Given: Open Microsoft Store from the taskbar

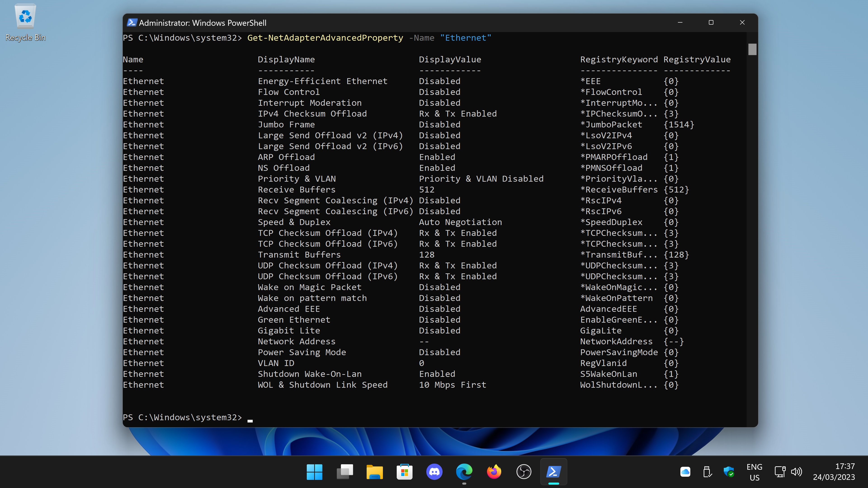Looking at the screenshot, I should [404, 472].
